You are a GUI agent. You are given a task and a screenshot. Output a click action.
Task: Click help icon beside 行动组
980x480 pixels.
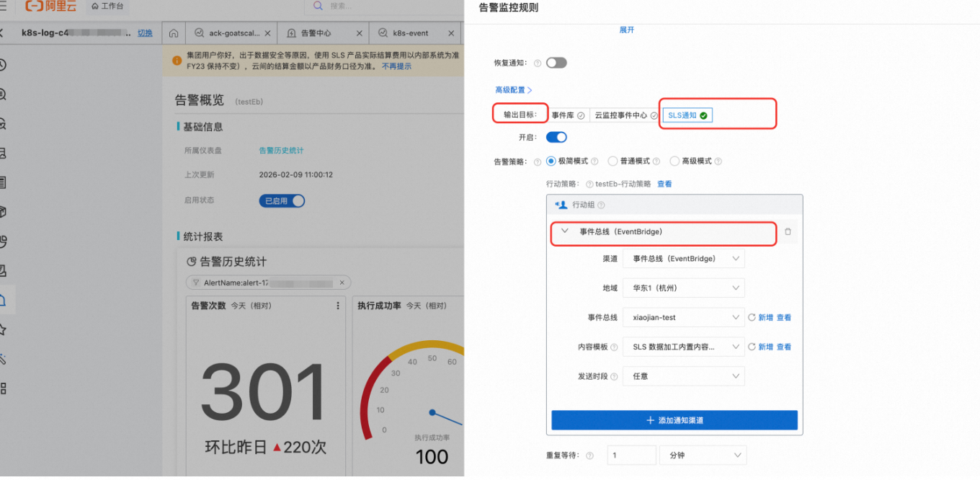(x=602, y=205)
